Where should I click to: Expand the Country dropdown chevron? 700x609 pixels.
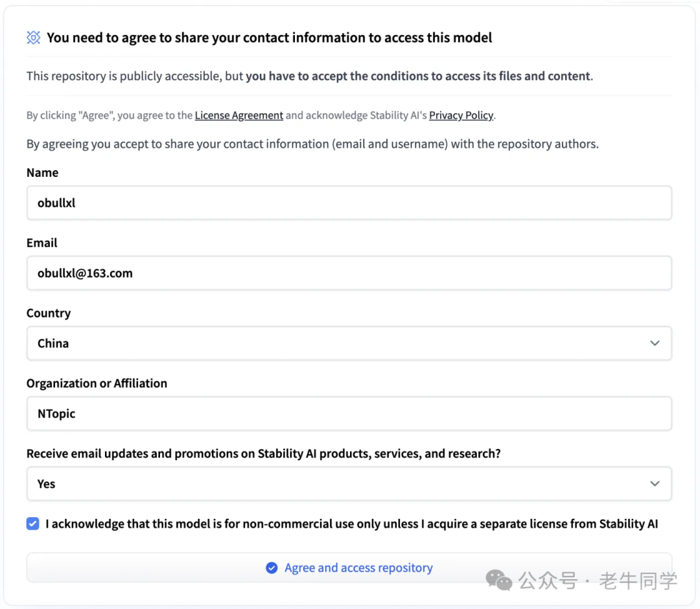pos(655,343)
